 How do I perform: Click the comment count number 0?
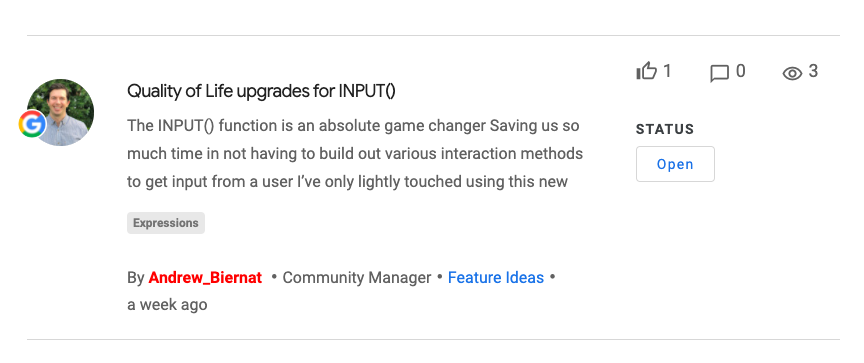pos(741,71)
